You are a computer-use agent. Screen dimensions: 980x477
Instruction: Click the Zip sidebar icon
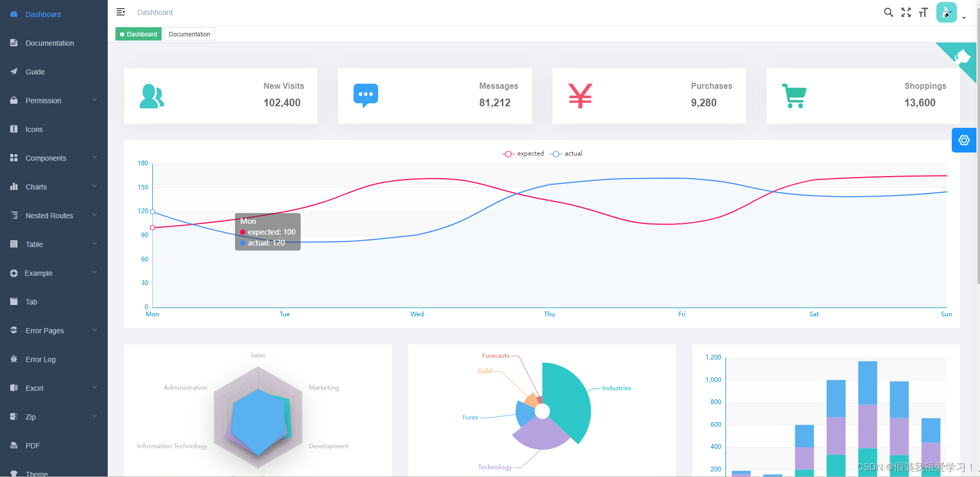(14, 417)
